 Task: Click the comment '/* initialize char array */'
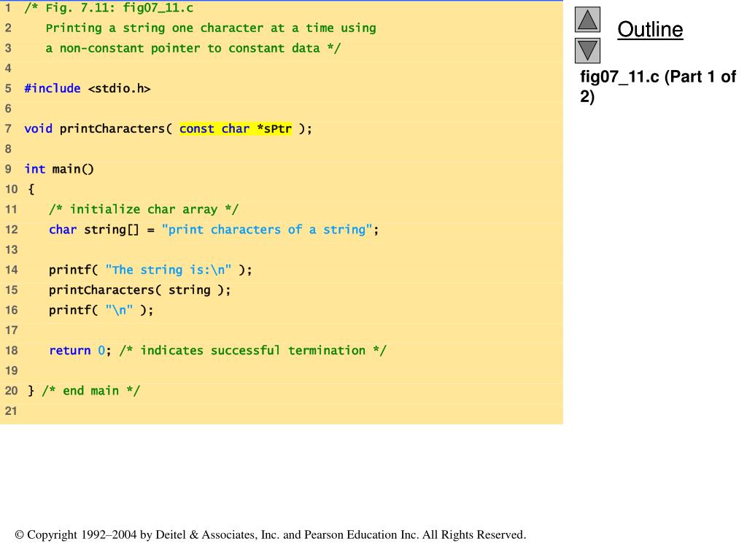click(x=144, y=209)
